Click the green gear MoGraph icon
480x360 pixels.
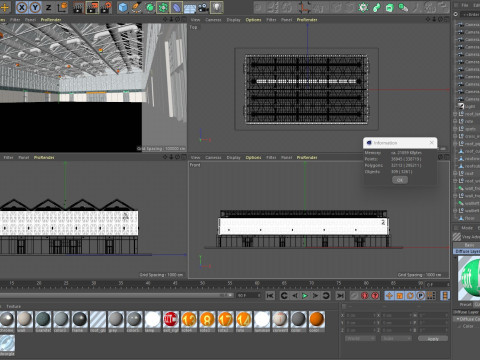pos(363,7)
